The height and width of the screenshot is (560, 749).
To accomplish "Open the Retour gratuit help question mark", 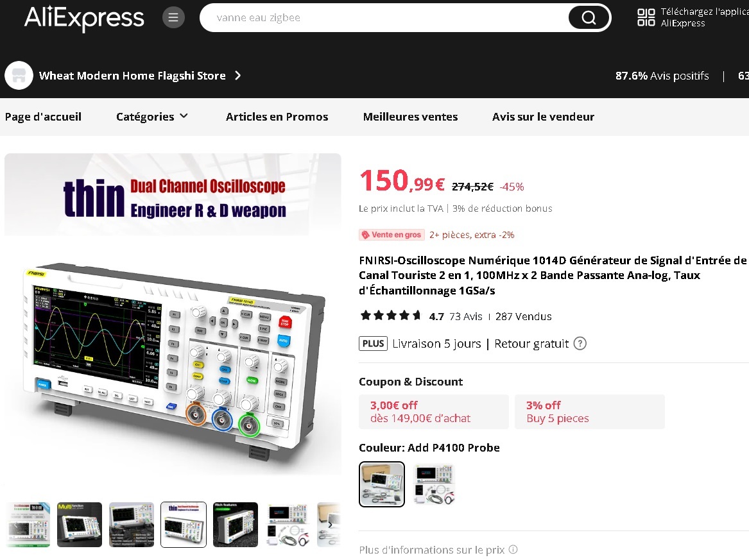I will click(580, 344).
